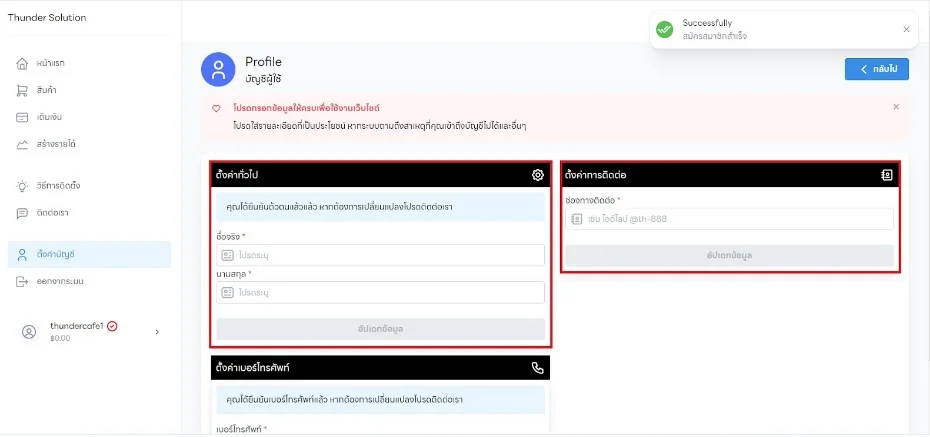
Task: Click the โปรดกรอกข้อมูลให้ครบ warning headline
Action: [x=307, y=109]
